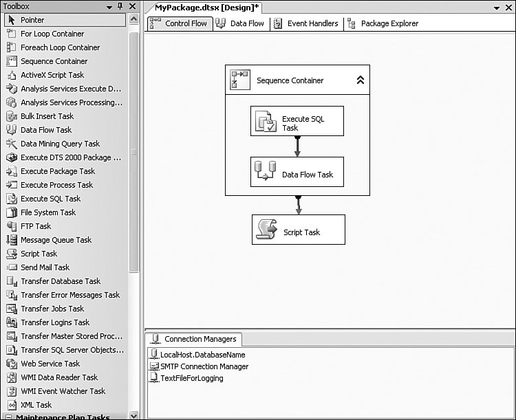Image resolution: width=516 pixels, height=420 pixels.
Task: Click the Sequence Container header icon on canvas
Action: pyautogui.click(x=240, y=80)
